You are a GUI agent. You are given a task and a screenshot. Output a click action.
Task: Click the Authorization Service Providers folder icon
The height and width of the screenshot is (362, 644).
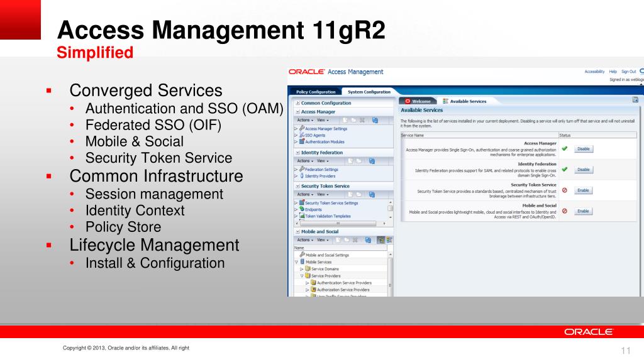313,290
